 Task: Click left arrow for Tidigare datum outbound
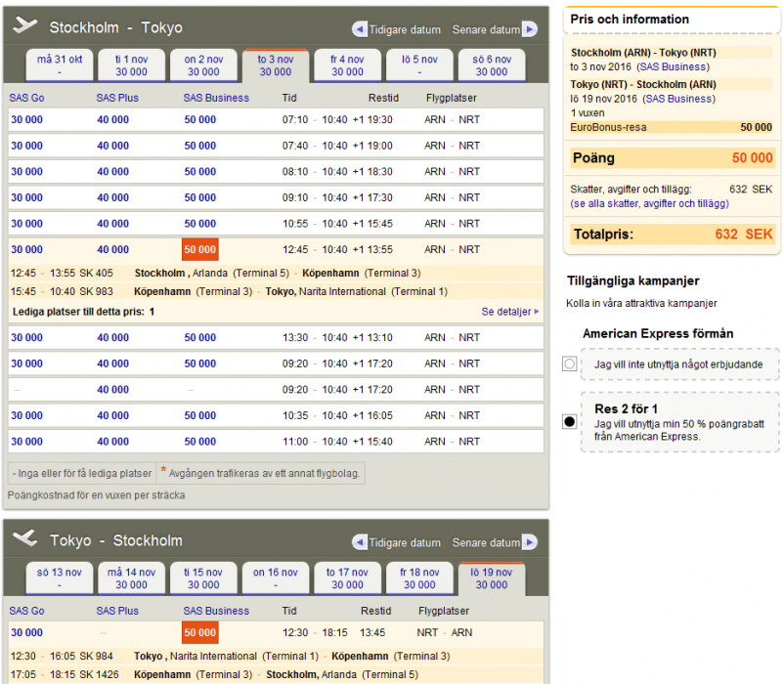tap(360, 29)
